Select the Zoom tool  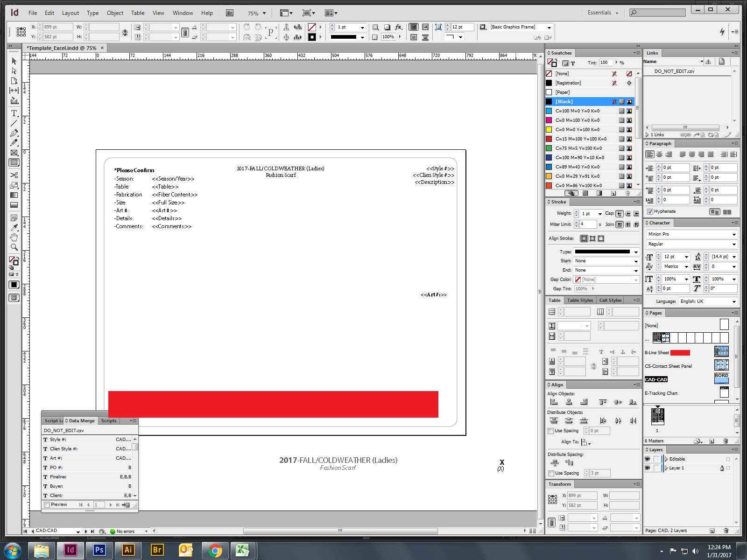click(x=14, y=247)
